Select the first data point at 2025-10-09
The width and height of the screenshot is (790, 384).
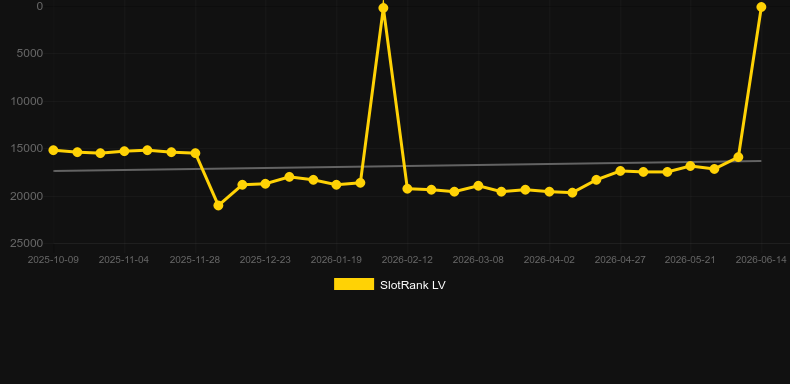point(53,150)
